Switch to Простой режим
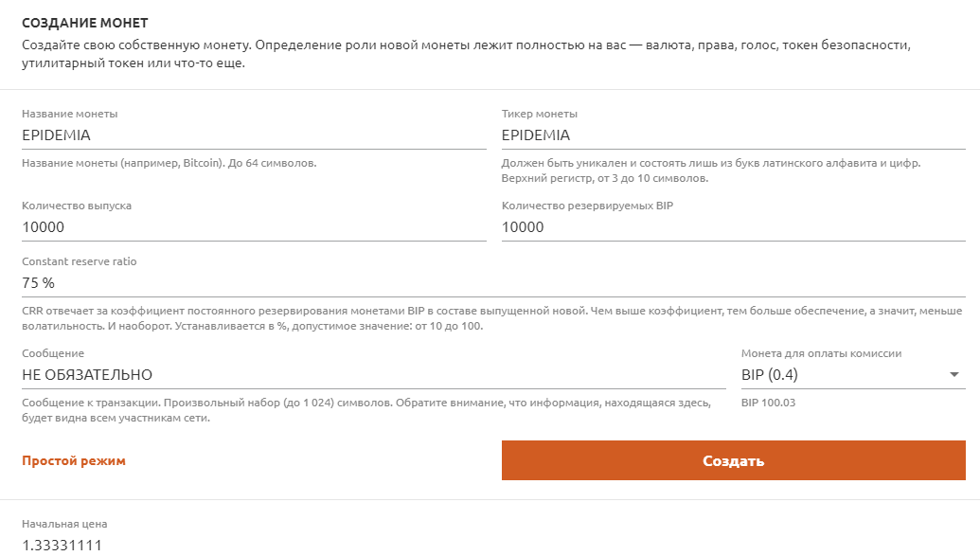 click(74, 461)
